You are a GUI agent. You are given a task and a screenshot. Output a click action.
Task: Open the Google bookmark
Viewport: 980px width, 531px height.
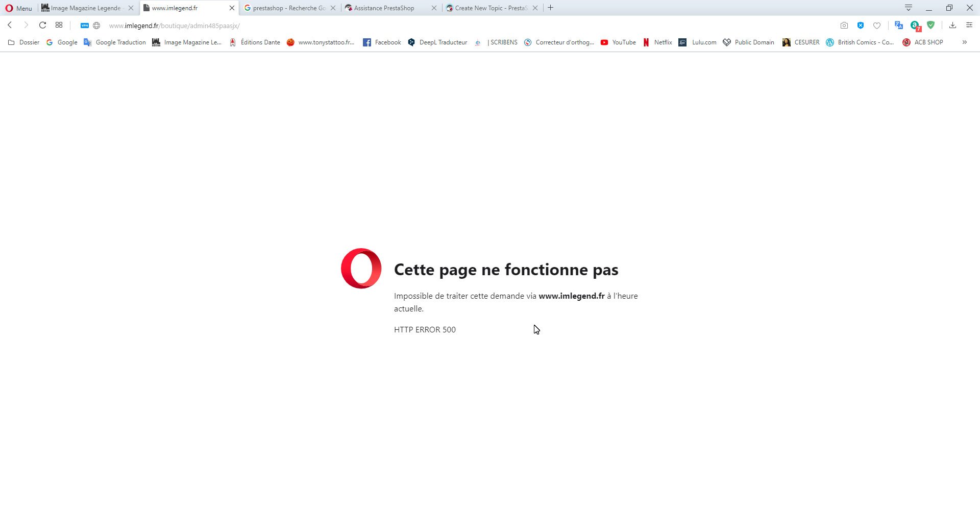tap(62, 42)
